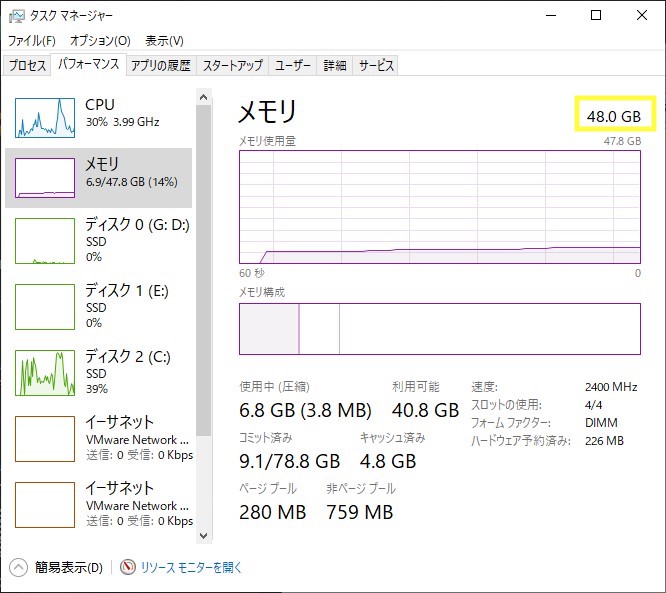
Task: Click the 簡易表示 collapse arrow icon
Action: (18, 568)
